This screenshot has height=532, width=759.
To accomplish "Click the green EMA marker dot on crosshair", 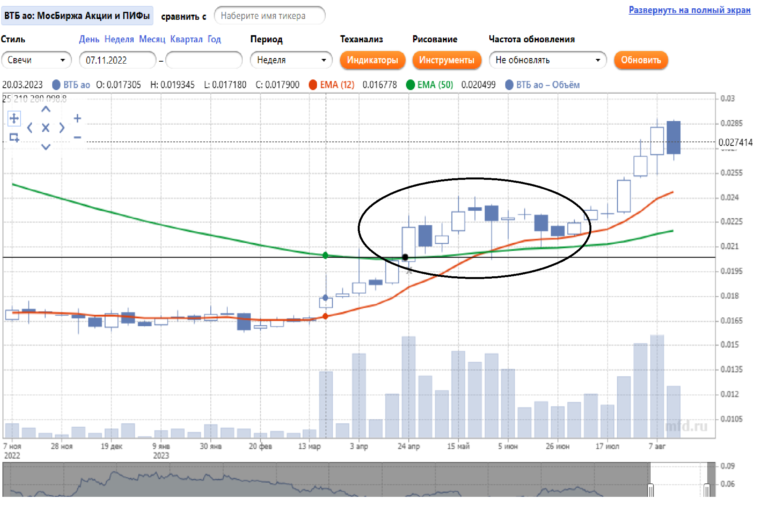I will click(x=325, y=255).
